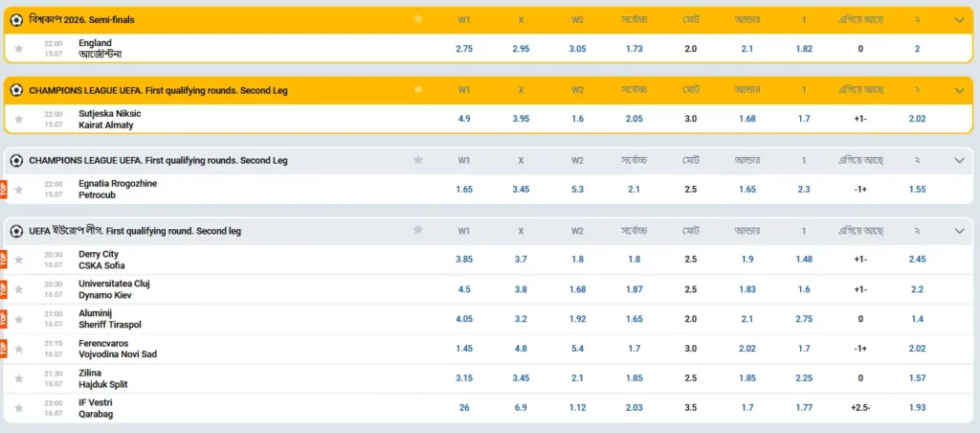Toggle favorite star in Egnatia league header
This screenshot has width=980, height=433.
point(418,160)
